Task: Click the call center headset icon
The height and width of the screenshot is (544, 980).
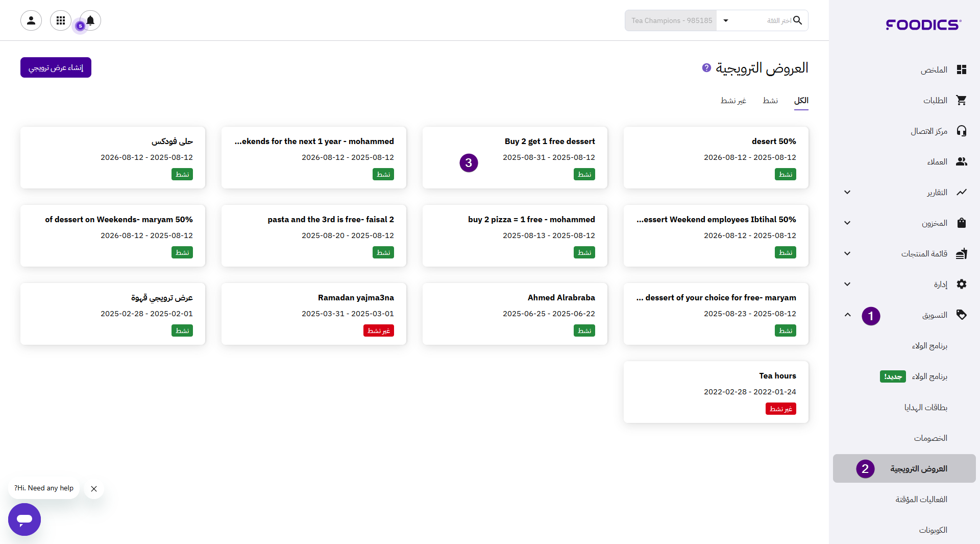Action: pyautogui.click(x=962, y=131)
